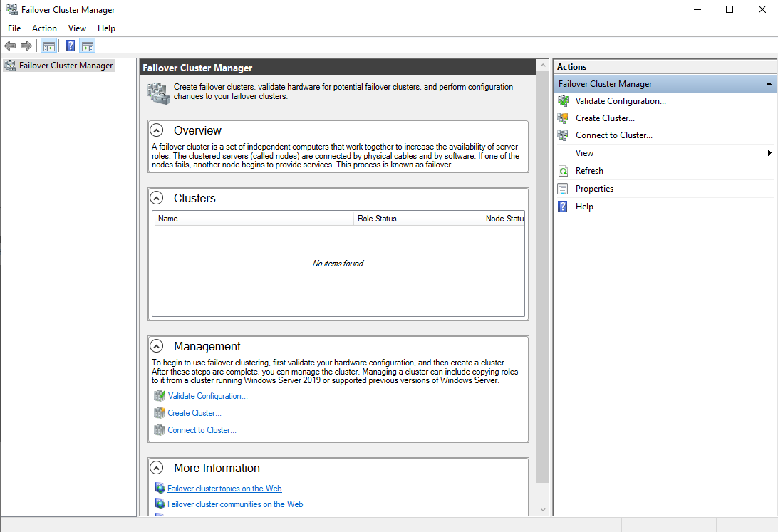Toggle the console tree visibility toolbar icon
Image resolution: width=778 pixels, height=532 pixels.
coord(48,45)
